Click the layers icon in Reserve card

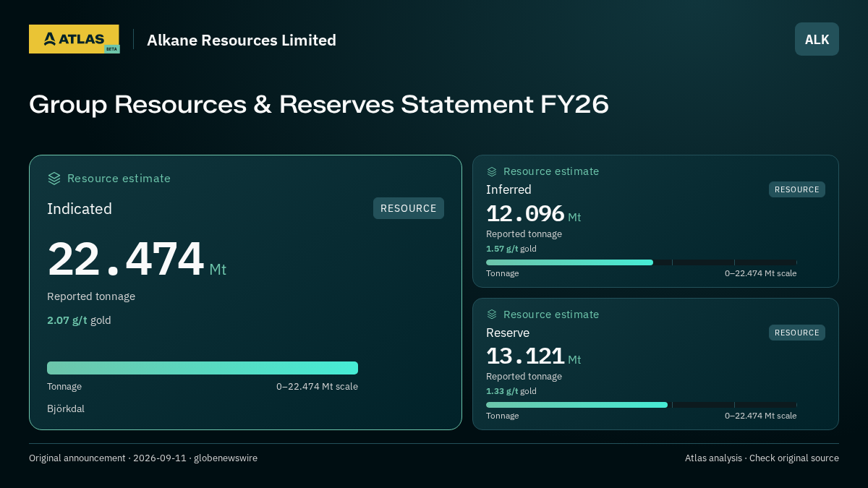[x=492, y=314]
